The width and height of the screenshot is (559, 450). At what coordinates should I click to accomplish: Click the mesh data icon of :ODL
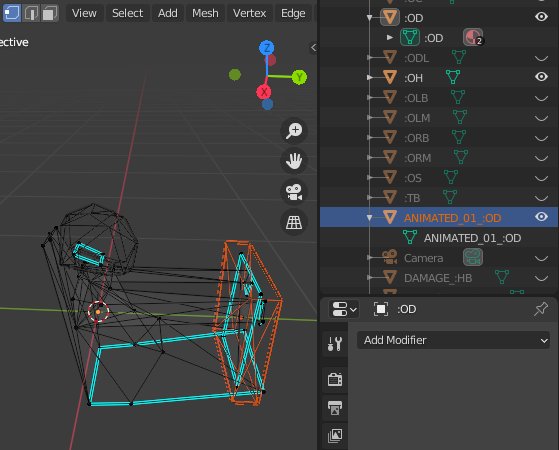click(459, 57)
